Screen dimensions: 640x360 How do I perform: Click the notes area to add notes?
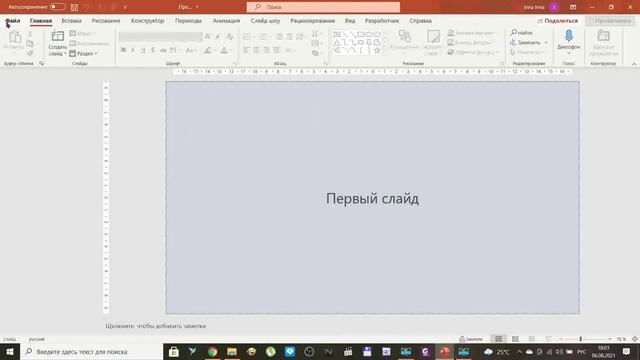click(x=156, y=326)
